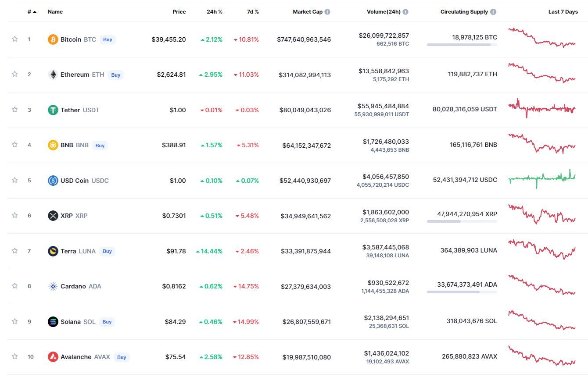Click the Buy button for Ethereum
The width and height of the screenshot is (588, 377).
pos(116,75)
